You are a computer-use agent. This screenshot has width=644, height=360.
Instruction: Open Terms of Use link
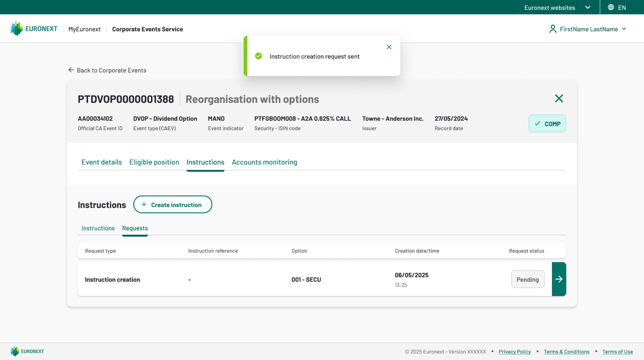618,352
